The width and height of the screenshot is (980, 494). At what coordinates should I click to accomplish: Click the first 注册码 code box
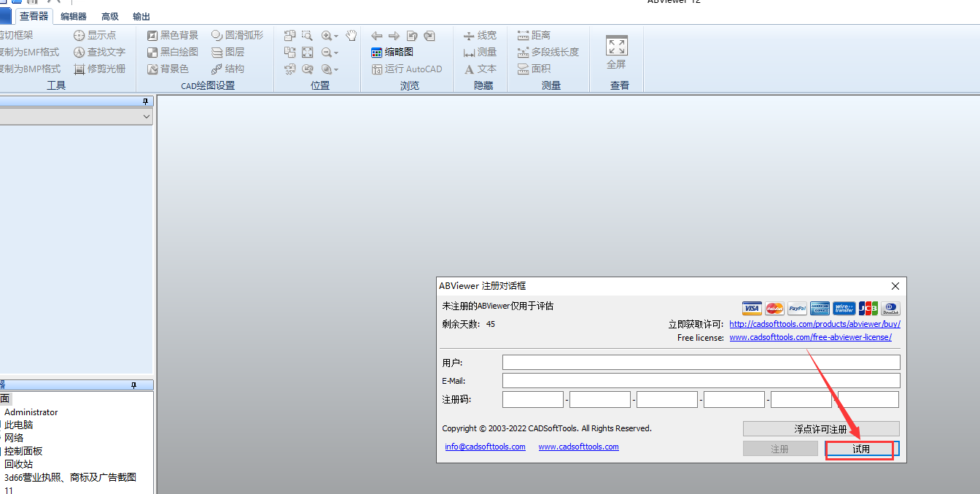[533, 399]
